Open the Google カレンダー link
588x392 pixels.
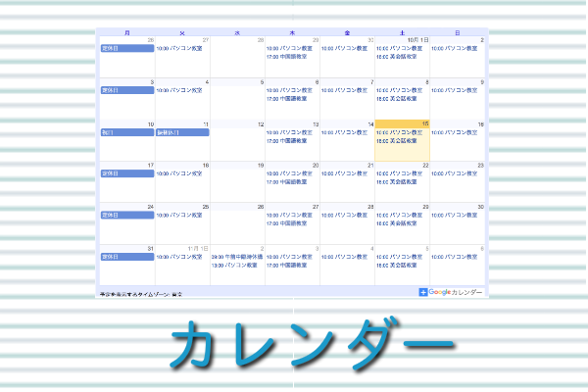(x=456, y=292)
